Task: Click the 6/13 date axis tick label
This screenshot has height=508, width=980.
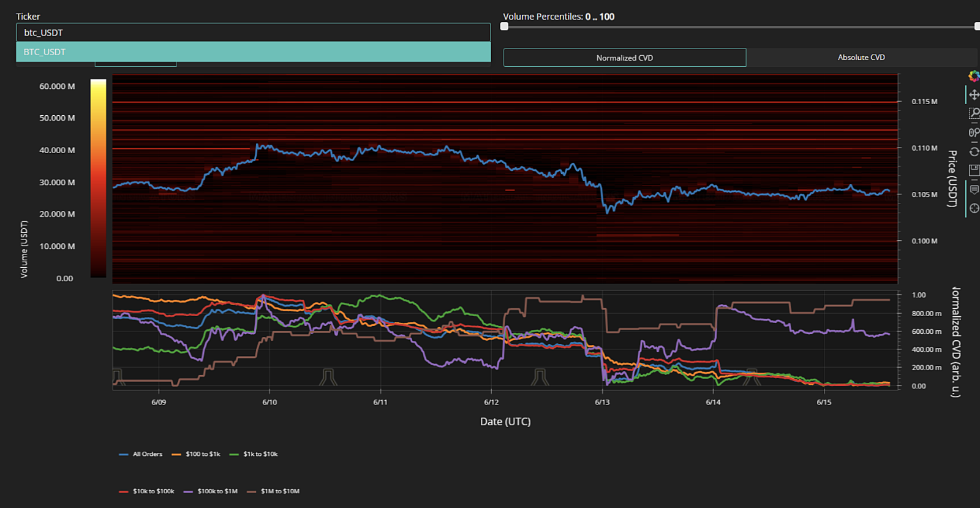Action: [x=602, y=402]
